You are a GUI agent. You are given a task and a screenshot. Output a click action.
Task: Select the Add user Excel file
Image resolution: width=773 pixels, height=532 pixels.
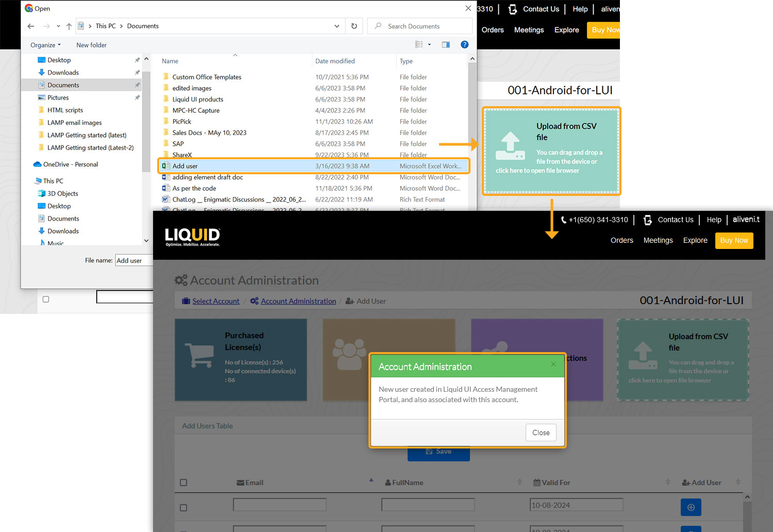click(313, 166)
